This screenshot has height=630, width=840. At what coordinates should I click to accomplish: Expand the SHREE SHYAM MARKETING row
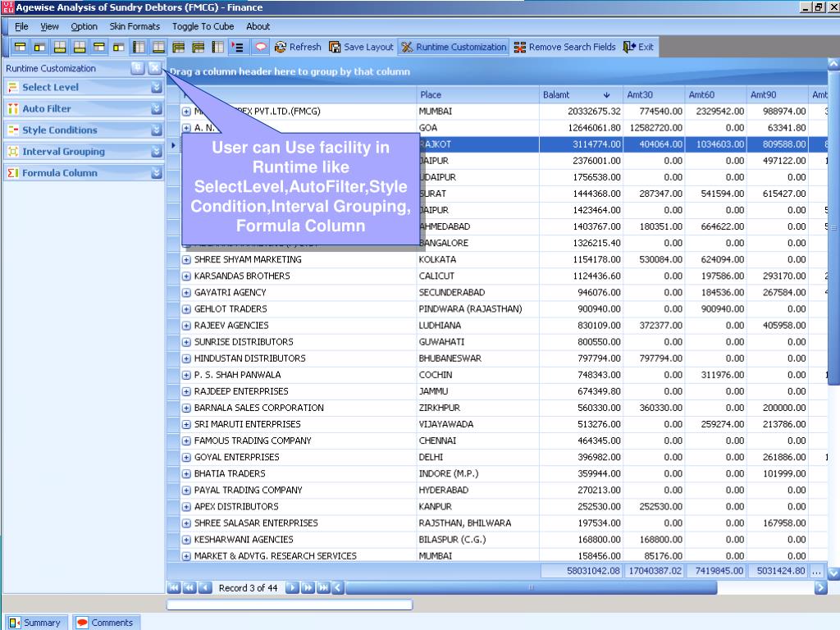coord(186,260)
